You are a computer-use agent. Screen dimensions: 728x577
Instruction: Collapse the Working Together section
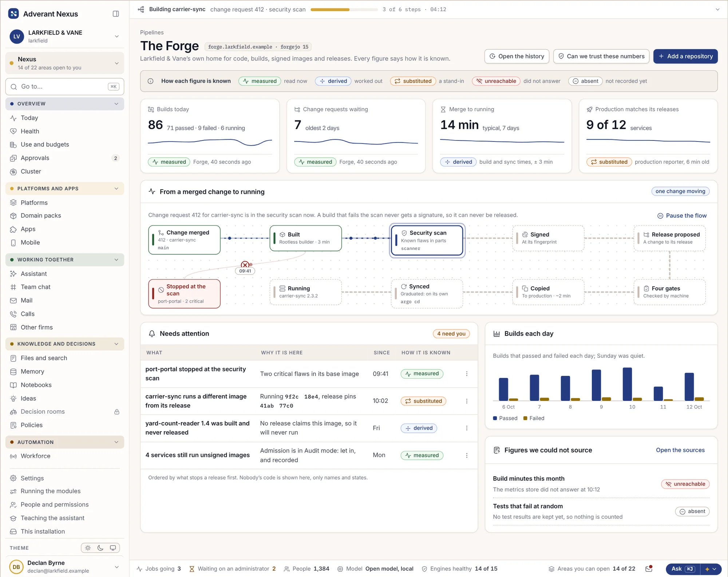(x=116, y=260)
